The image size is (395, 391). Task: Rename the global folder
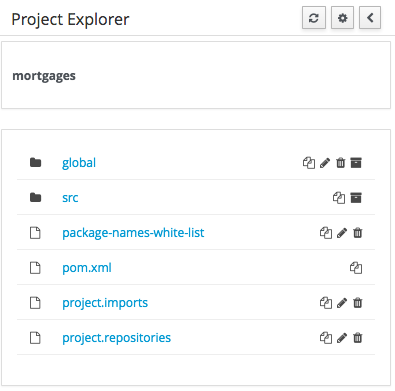pos(325,163)
